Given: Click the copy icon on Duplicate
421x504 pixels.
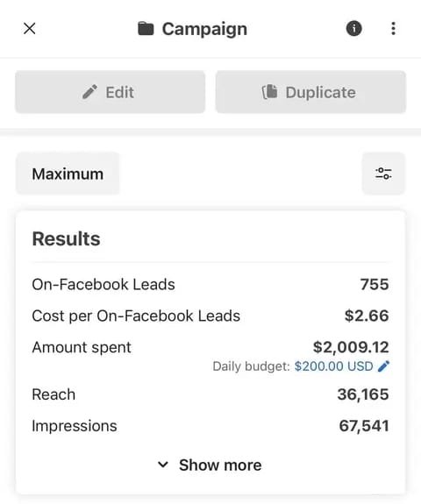Looking at the screenshot, I should [x=269, y=92].
